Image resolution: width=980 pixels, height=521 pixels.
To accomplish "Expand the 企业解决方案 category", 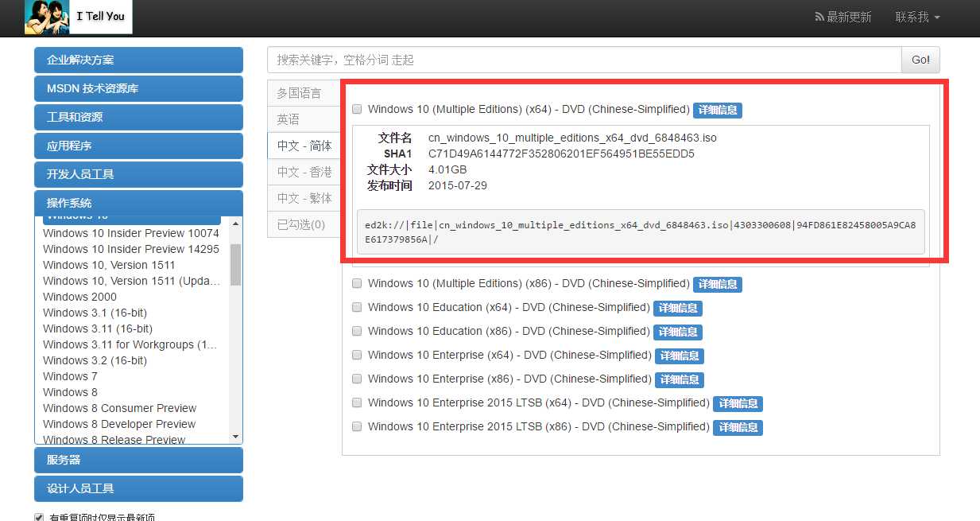I will pos(138,60).
